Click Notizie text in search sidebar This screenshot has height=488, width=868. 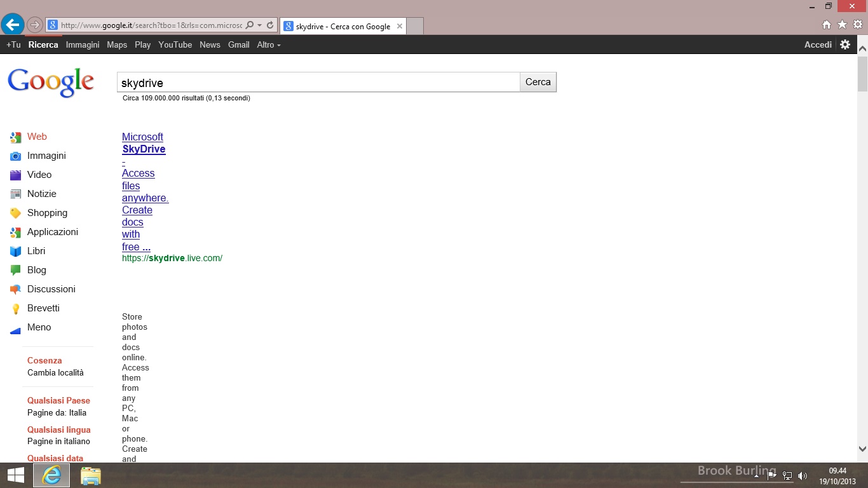pos(42,194)
